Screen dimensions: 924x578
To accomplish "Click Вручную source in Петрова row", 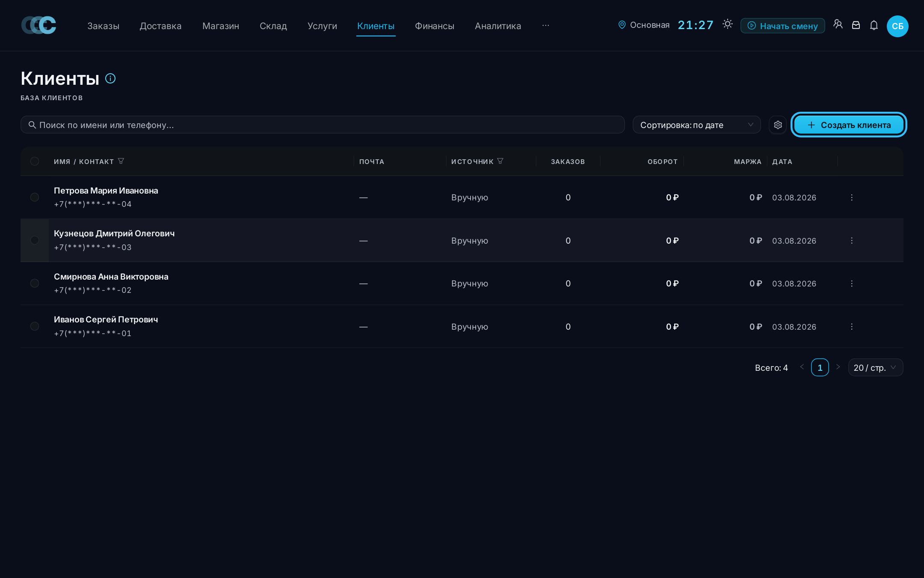I will [x=469, y=197].
